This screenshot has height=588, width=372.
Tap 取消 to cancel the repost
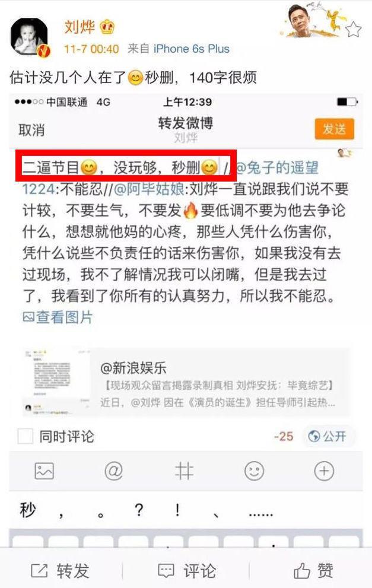coord(32,130)
